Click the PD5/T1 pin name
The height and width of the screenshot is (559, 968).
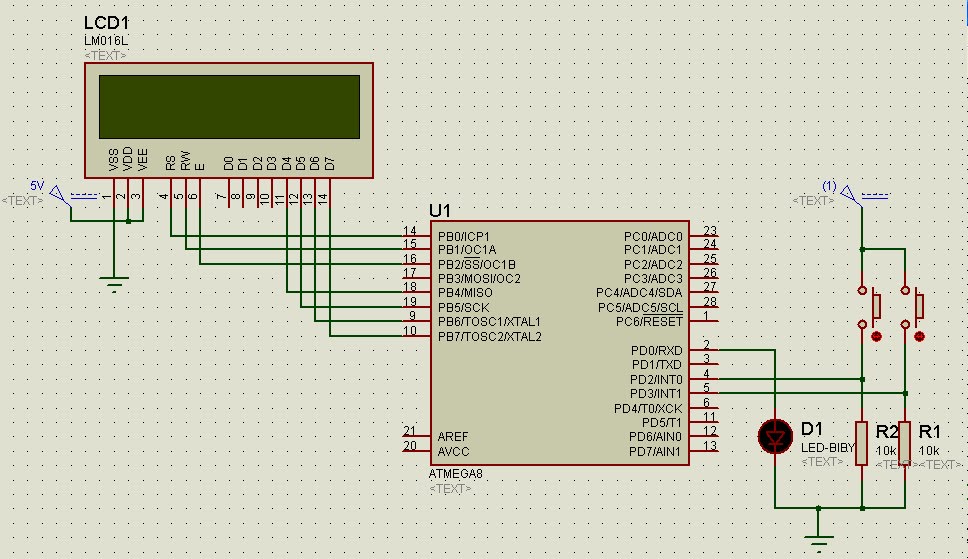(662, 423)
